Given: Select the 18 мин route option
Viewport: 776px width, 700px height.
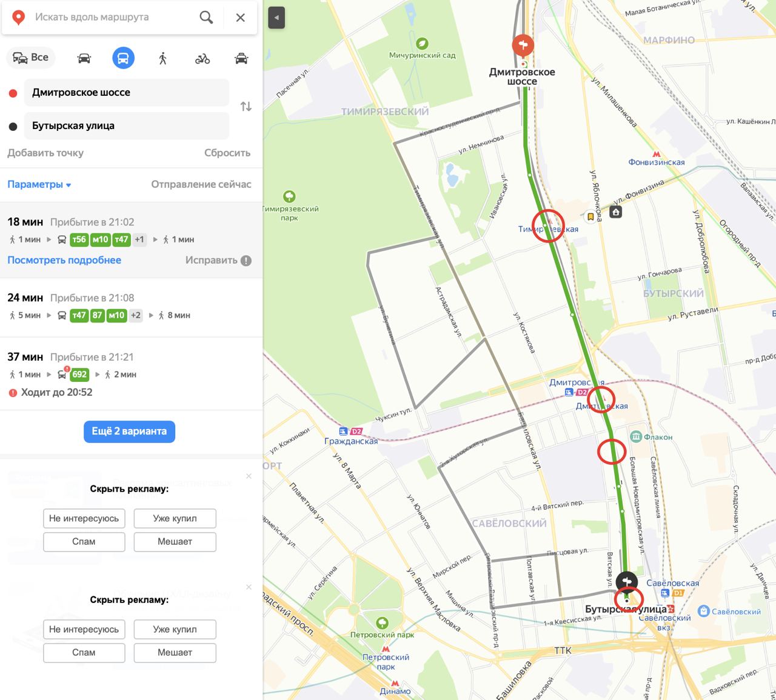Looking at the screenshot, I should click(131, 241).
